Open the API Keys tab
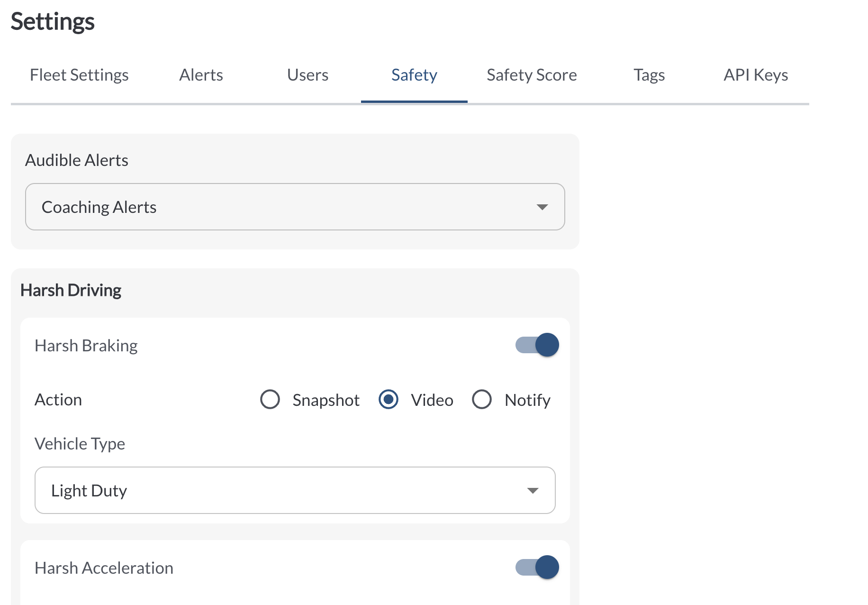 tap(756, 75)
